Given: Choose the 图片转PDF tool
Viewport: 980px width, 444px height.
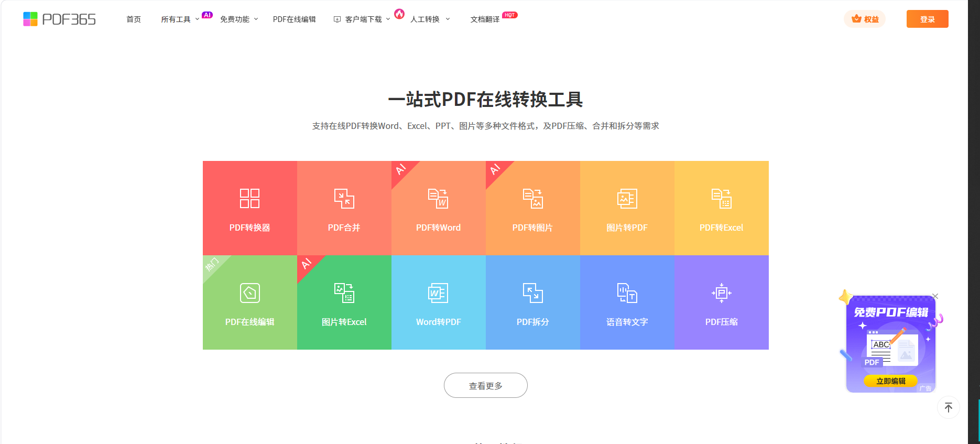Looking at the screenshot, I should pyautogui.click(x=627, y=208).
